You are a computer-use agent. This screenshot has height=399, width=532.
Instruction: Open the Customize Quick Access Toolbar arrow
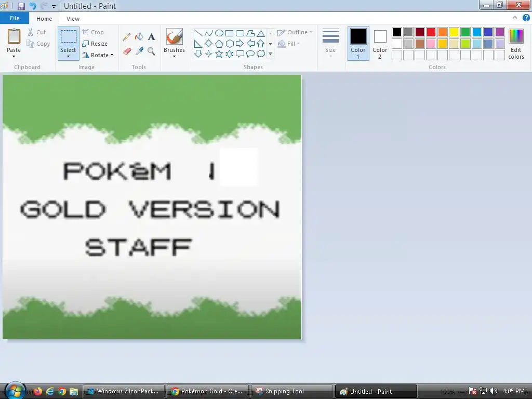[x=54, y=6]
